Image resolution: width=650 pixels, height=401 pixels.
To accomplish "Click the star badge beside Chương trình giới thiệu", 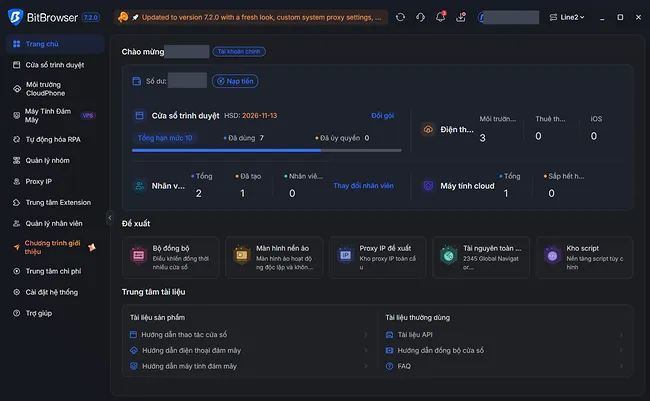I will [x=92, y=247].
